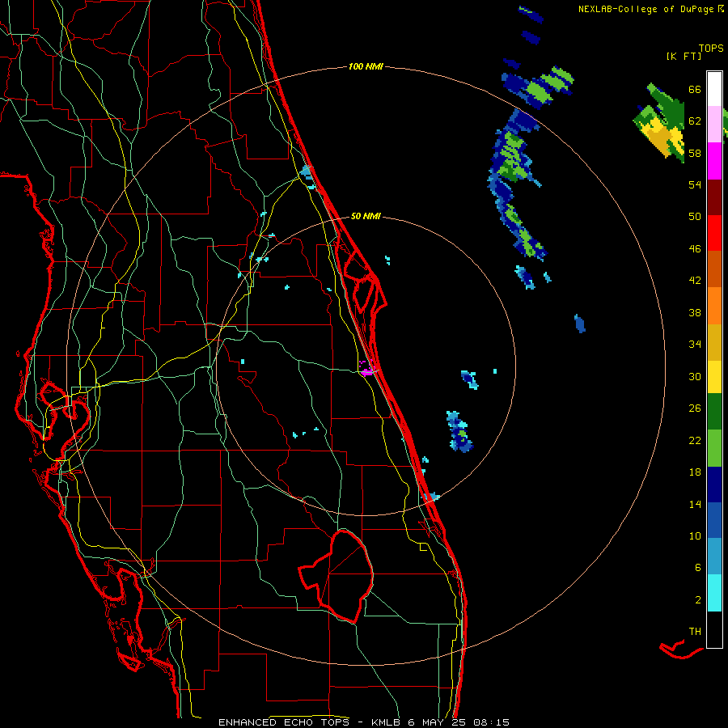Pick the orange legend swatch below 42
Image resolution: width=728 pixels, height=728 pixels.
point(714,306)
